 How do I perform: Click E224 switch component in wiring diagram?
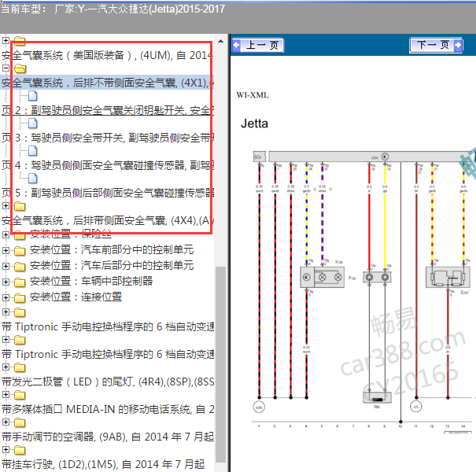(x=448, y=277)
